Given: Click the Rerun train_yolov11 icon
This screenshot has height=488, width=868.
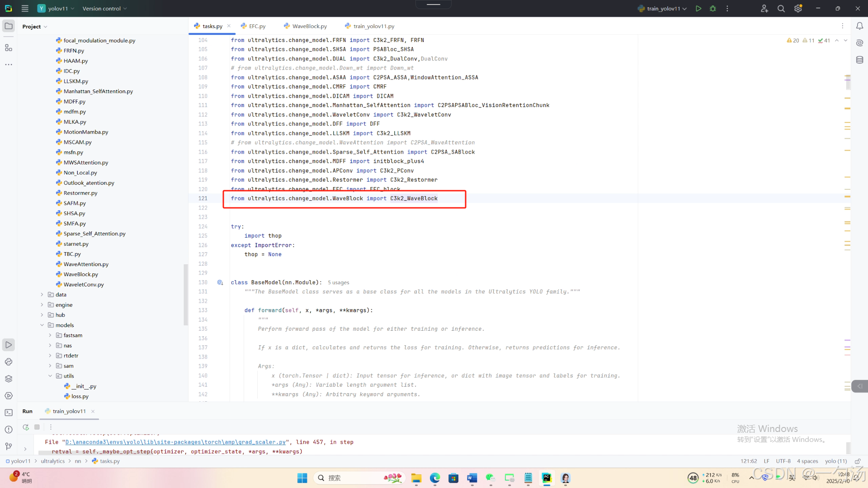Looking at the screenshot, I should click(26, 427).
